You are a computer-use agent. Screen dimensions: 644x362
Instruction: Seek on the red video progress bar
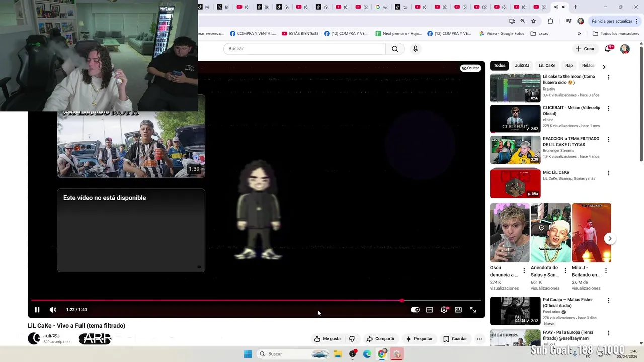[x=256, y=301]
